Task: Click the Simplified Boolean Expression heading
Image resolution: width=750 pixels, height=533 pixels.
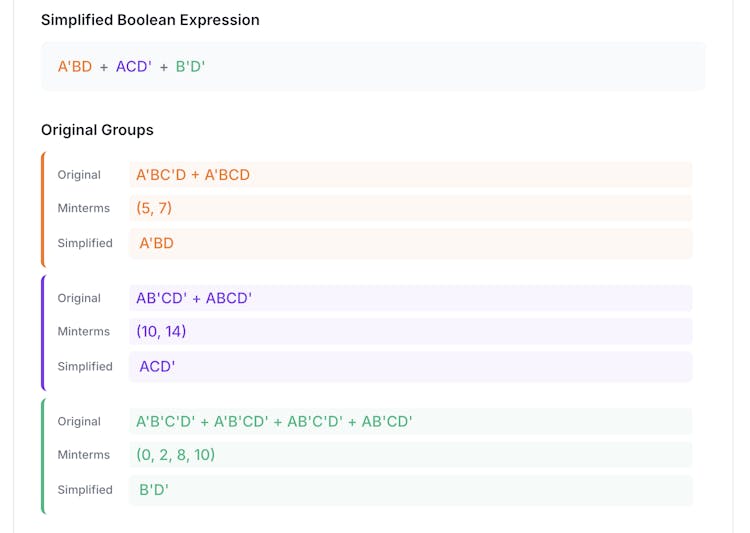Action: [x=150, y=20]
